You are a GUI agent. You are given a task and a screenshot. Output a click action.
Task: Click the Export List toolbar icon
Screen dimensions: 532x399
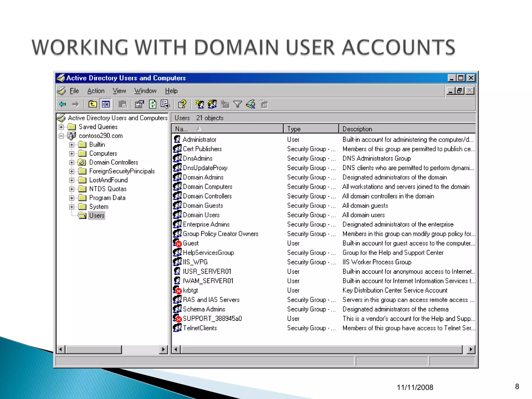pos(165,104)
